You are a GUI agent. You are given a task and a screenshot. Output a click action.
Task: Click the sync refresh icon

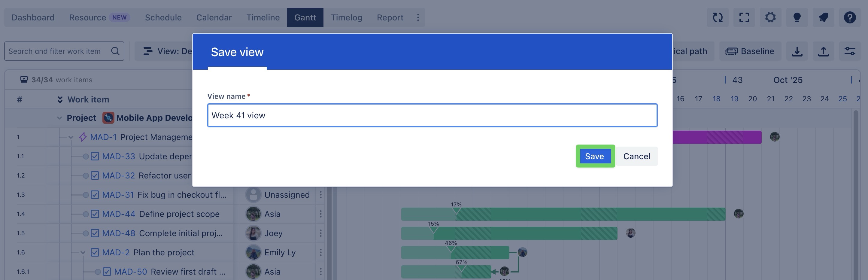(718, 17)
